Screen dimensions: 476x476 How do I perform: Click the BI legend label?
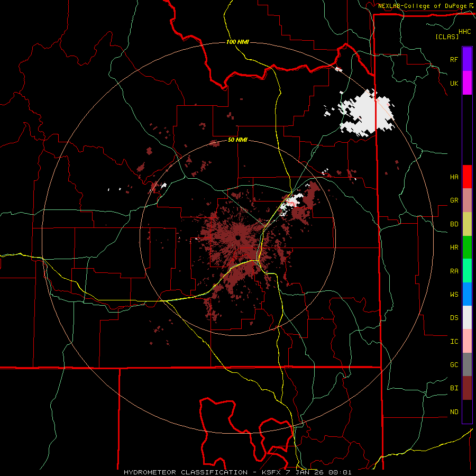(454, 388)
